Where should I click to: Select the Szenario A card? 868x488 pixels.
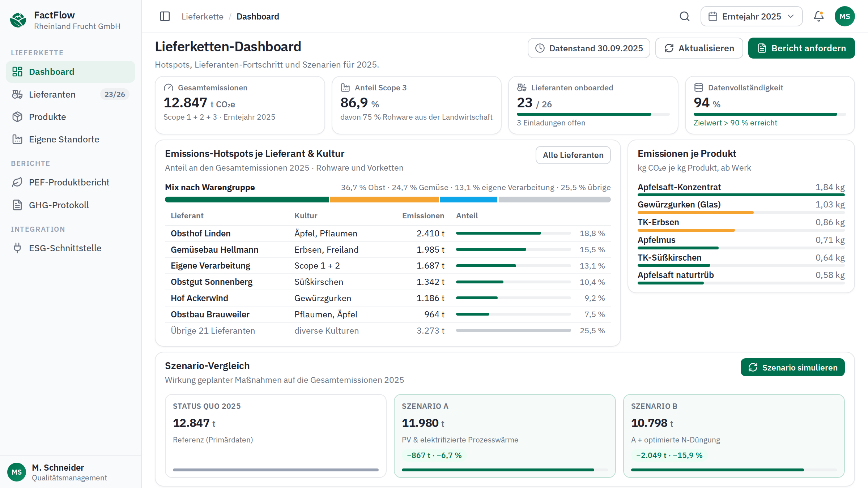coord(505,436)
